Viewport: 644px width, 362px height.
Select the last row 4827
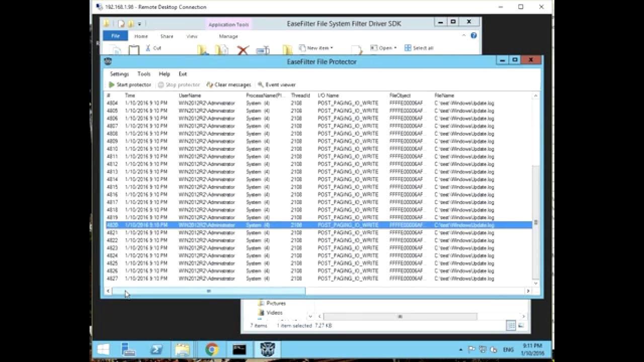coord(319,279)
